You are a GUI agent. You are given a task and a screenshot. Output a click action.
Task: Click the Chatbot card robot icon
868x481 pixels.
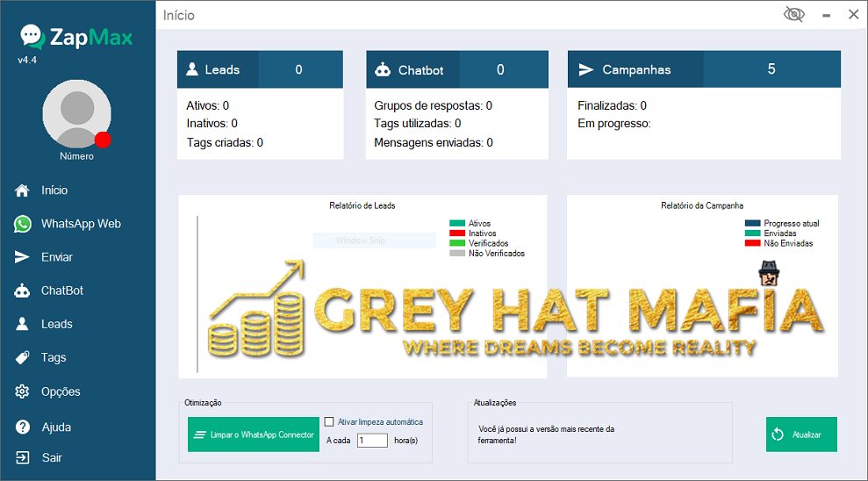[383, 69]
